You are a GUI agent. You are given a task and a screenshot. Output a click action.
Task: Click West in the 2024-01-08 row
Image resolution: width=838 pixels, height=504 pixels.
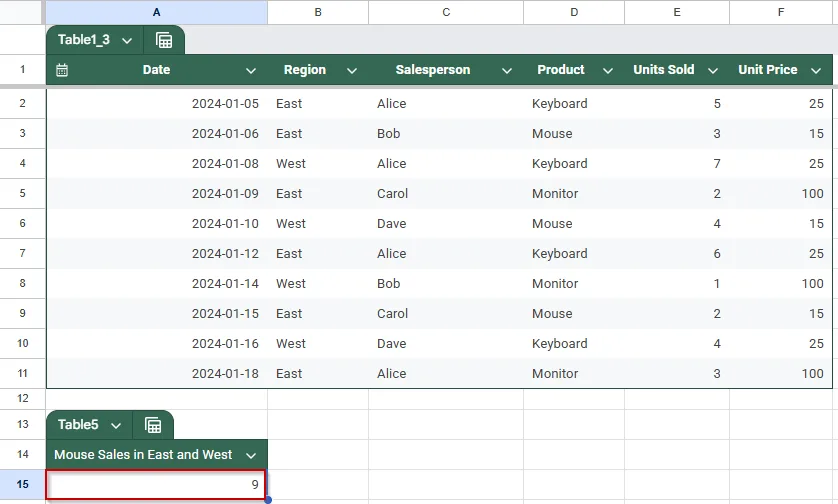point(291,164)
